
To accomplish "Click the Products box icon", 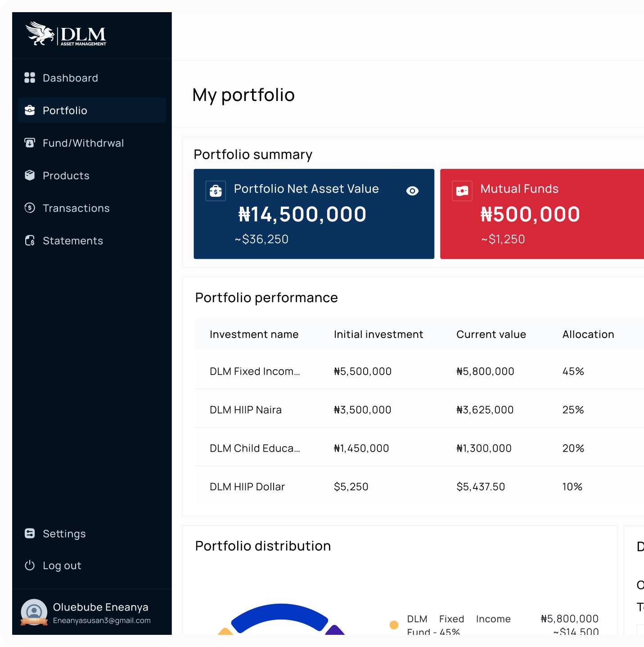I will point(30,176).
